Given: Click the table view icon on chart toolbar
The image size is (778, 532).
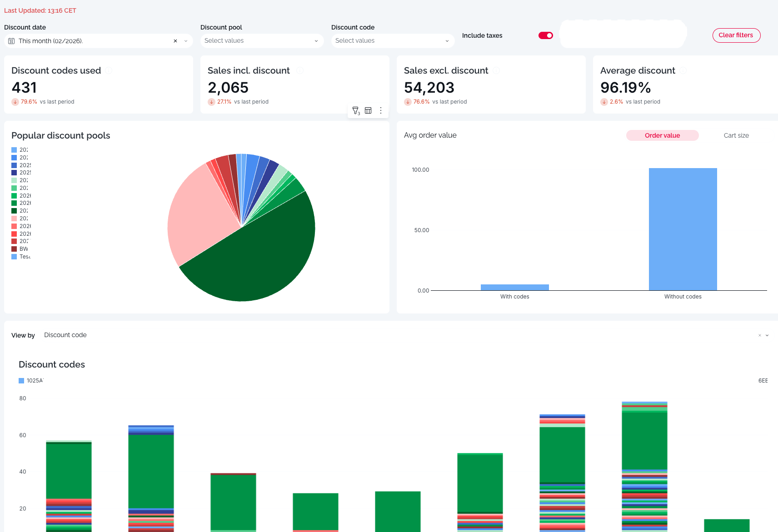Looking at the screenshot, I should [x=368, y=110].
